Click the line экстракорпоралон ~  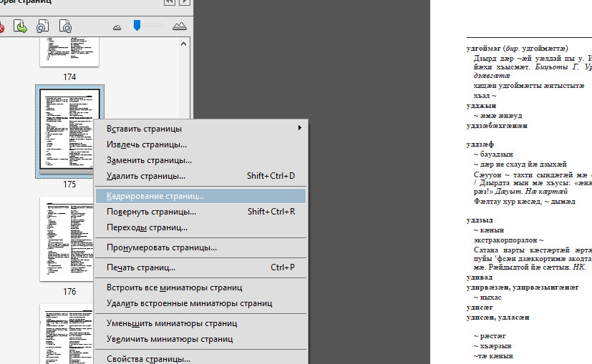508,240
